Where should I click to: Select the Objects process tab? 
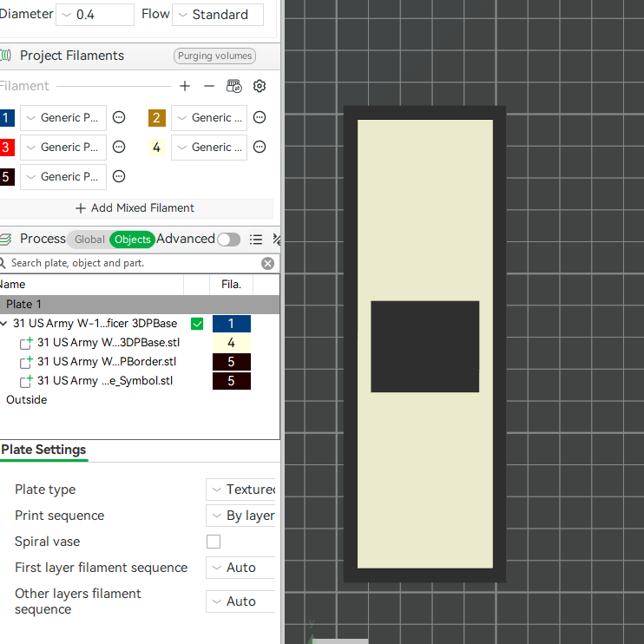[132, 239]
